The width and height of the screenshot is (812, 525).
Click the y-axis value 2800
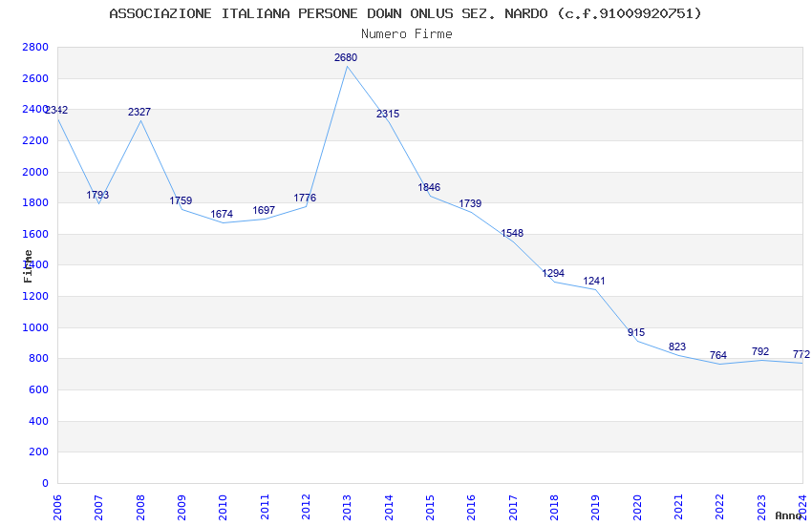point(35,47)
